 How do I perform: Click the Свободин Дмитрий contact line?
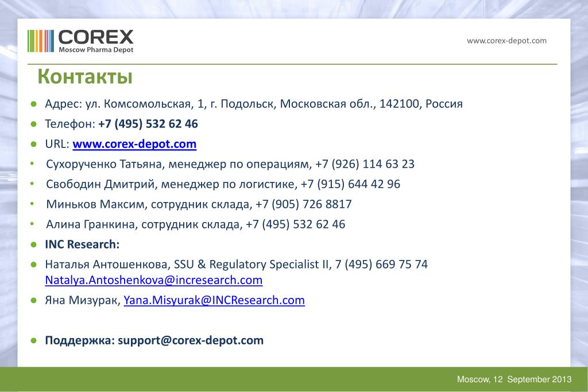pos(223,184)
